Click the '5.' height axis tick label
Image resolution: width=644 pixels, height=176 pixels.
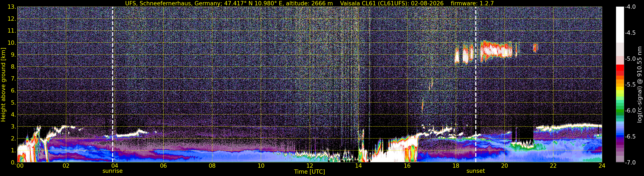click(x=13, y=103)
